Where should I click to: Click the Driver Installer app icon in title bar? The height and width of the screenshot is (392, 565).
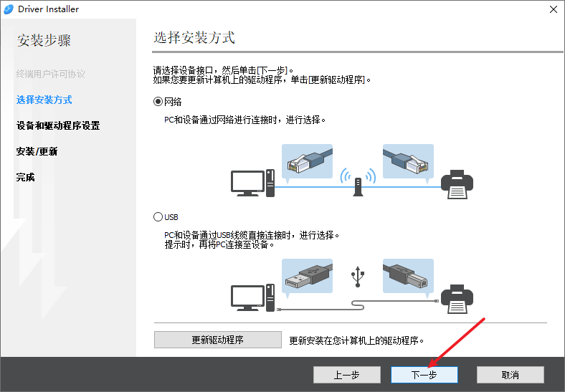click(9, 9)
